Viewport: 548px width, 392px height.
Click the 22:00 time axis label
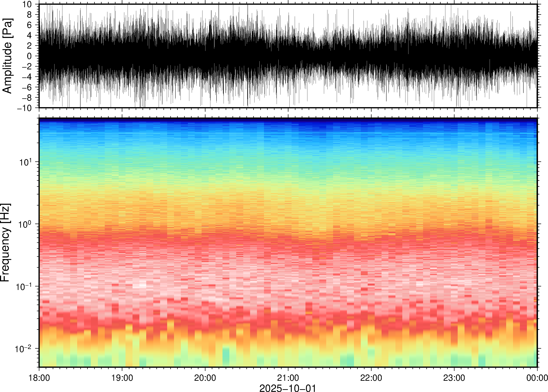tap(371, 378)
